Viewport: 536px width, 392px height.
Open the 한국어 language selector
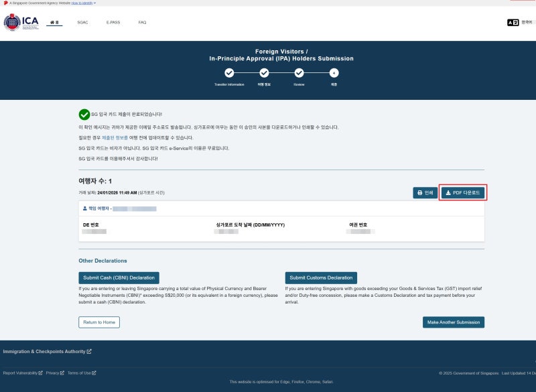tap(527, 22)
